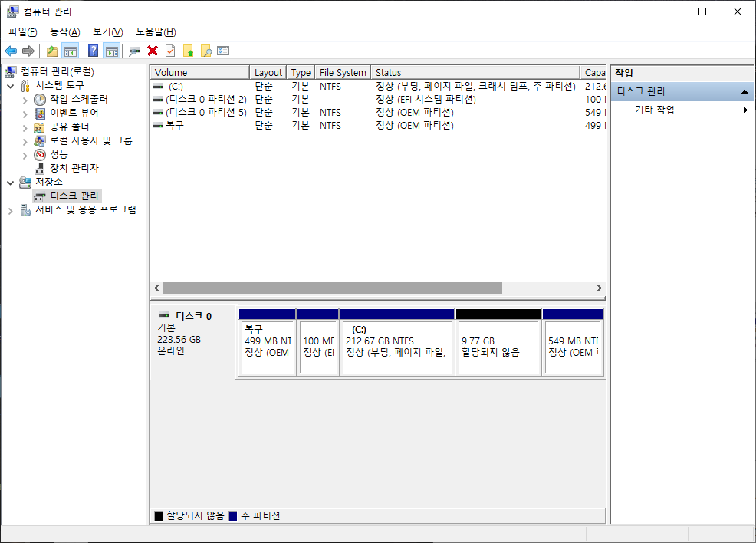Click the black 할당되지 않음 legend swatch
The height and width of the screenshot is (543, 756).
[x=159, y=516]
